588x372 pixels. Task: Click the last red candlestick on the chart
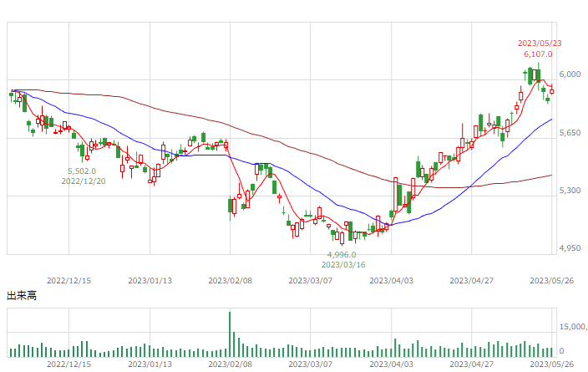point(551,91)
